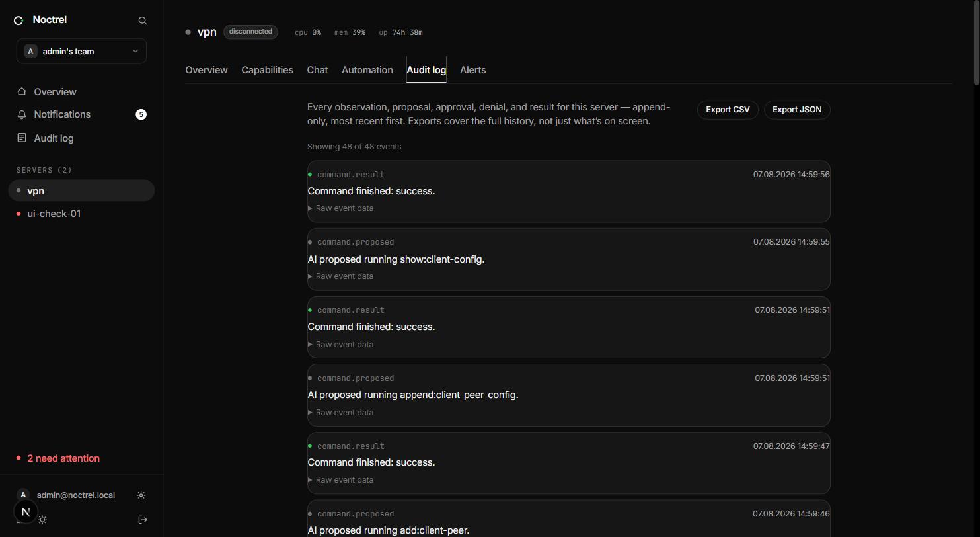Screen dimensions: 980x537
Task: Click 'AI proposed running add:client-peer.' message
Action: tap(389, 530)
